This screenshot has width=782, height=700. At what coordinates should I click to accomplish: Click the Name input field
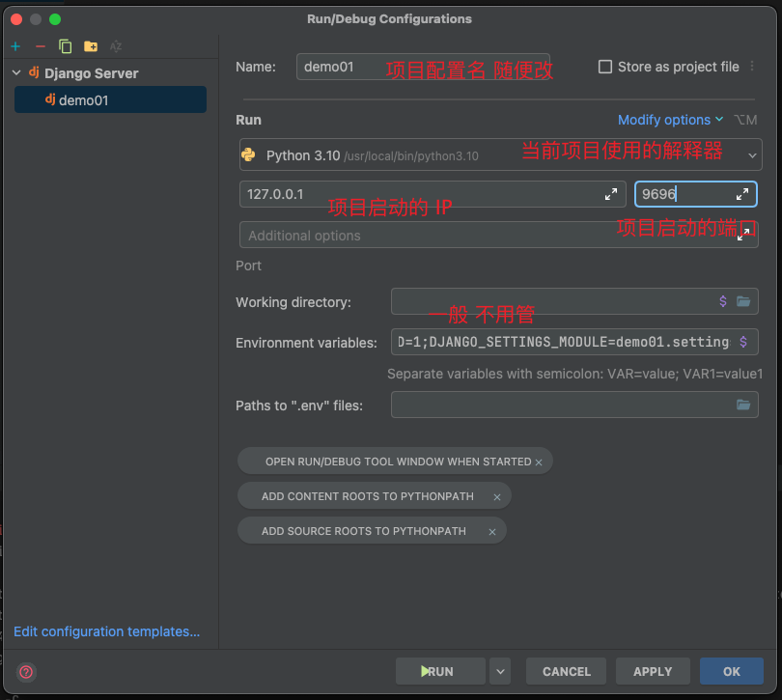tap(423, 67)
